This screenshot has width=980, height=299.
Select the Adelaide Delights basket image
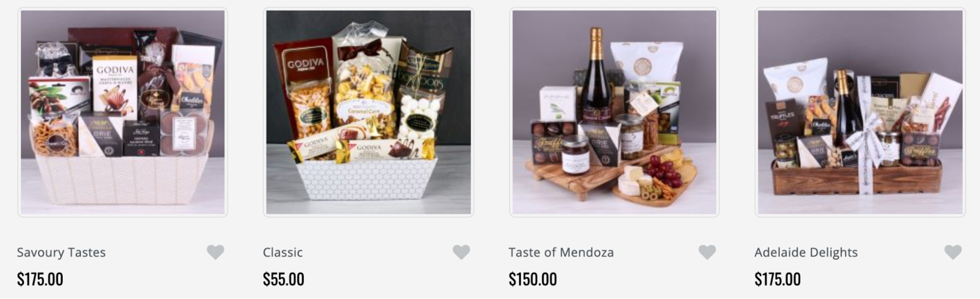tap(860, 112)
